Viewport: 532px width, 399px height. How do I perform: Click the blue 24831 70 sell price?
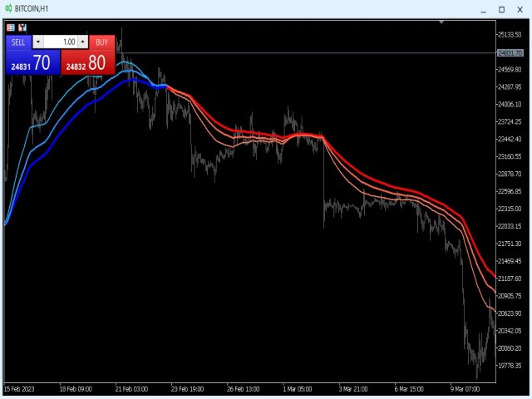tap(33, 62)
